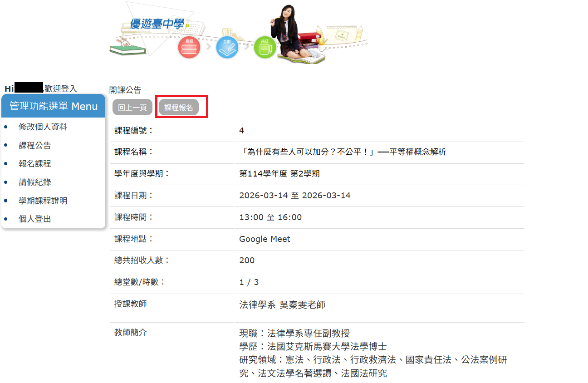588x383 pixels.
Task: Click the date range 2026-03-14 至 2026-03-14
Action: 295,196
